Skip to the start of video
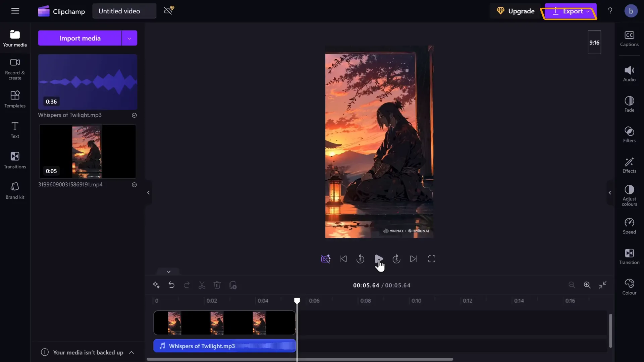This screenshot has width=644, height=362. click(x=343, y=259)
